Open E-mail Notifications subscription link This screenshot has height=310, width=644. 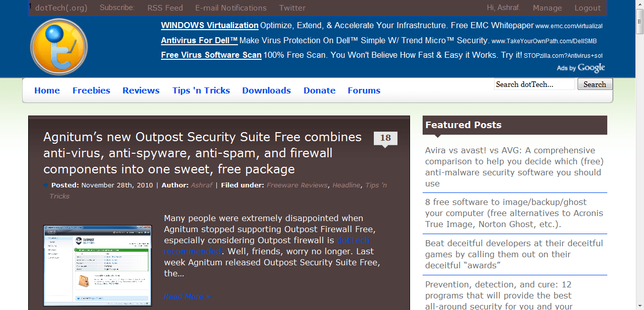(231, 8)
